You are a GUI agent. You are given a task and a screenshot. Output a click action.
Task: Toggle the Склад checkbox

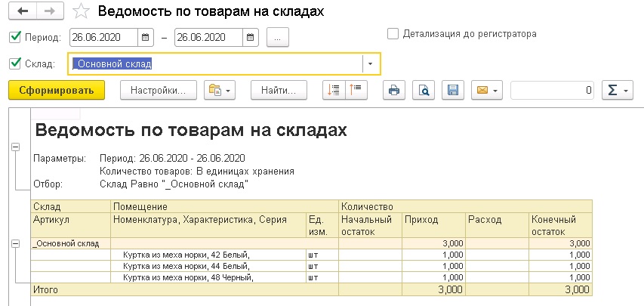[15, 63]
